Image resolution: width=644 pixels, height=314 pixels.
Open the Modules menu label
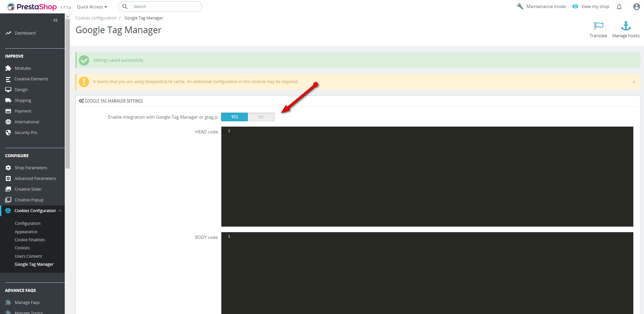coord(23,68)
